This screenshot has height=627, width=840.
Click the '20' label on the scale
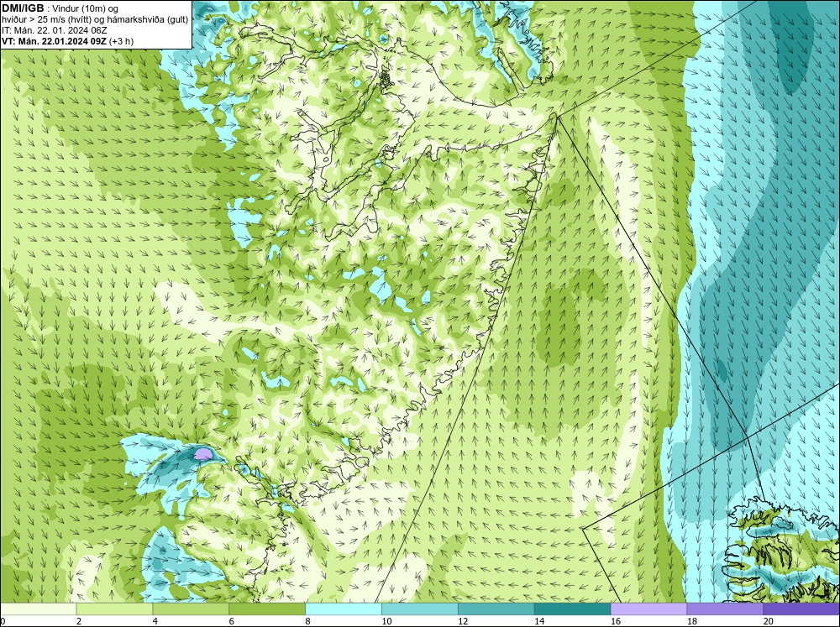pyautogui.click(x=769, y=621)
